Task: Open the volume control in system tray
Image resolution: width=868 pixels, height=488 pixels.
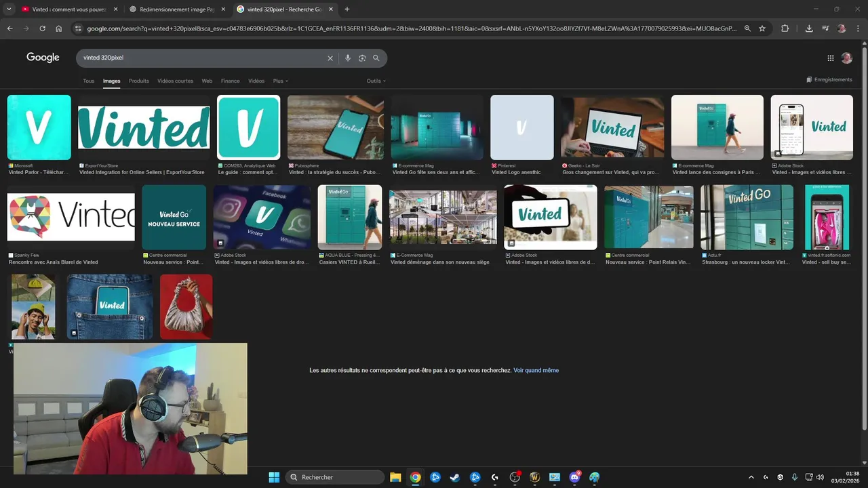Action: 821,477
